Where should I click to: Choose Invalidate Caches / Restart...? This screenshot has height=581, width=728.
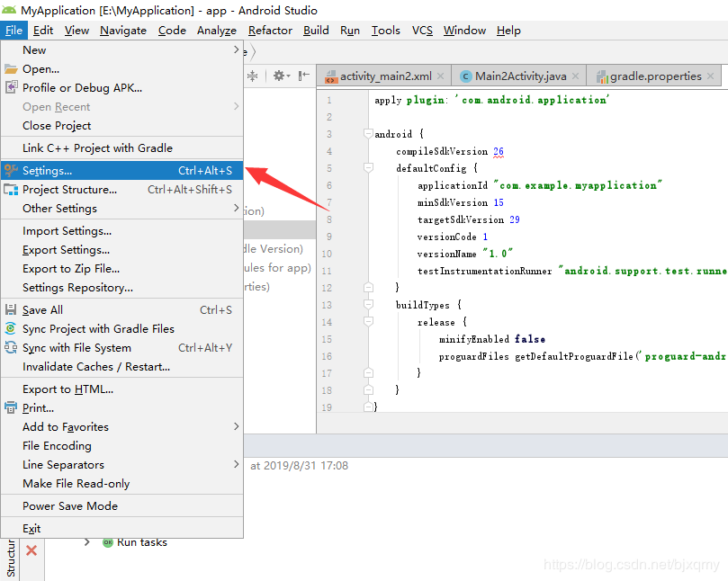121,367
